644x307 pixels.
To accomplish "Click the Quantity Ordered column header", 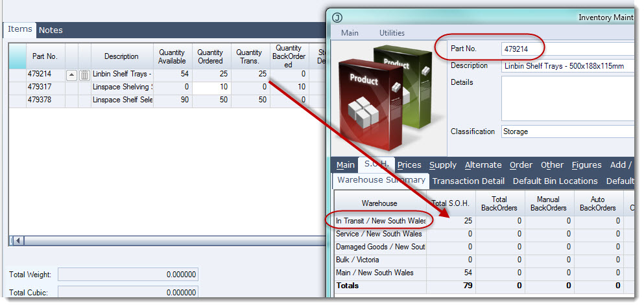I will click(x=211, y=56).
